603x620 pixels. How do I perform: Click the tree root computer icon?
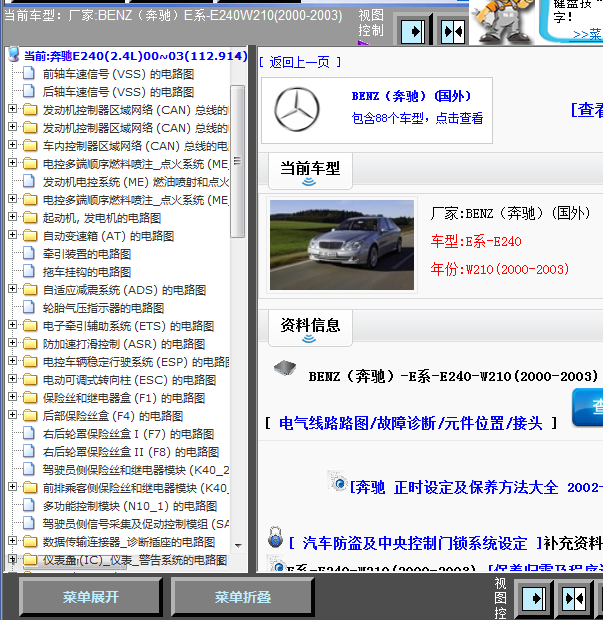[14, 55]
